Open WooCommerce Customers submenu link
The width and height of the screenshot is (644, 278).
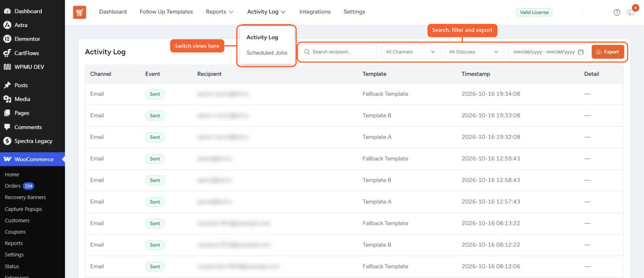(x=17, y=220)
